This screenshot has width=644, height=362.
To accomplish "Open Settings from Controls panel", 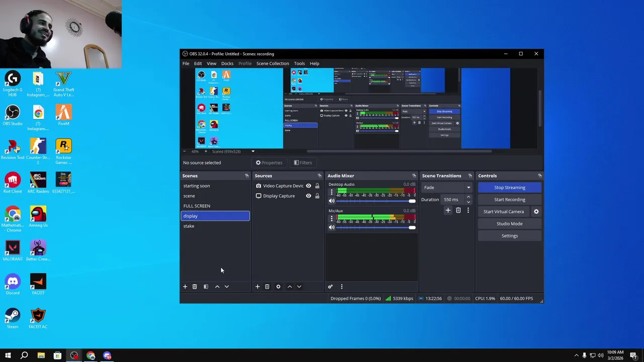I will (510, 236).
